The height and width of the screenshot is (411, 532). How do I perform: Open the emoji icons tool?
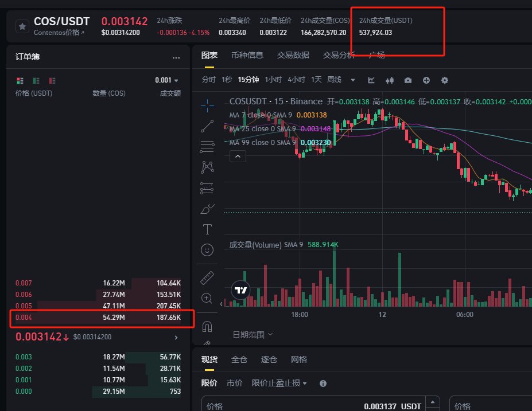pos(207,250)
